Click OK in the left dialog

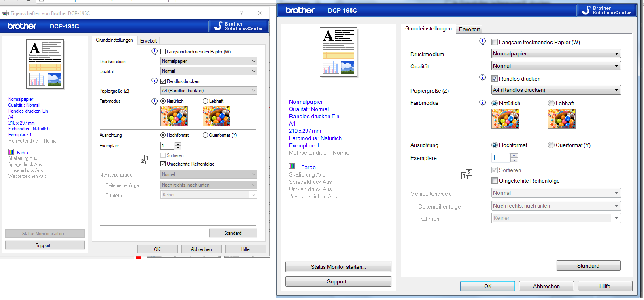(157, 249)
